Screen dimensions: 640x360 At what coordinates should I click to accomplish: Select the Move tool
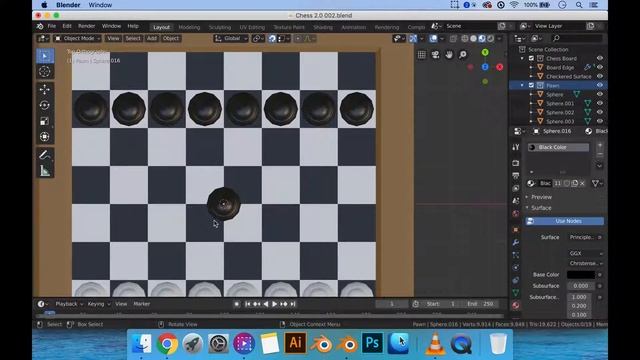(x=45, y=89)
